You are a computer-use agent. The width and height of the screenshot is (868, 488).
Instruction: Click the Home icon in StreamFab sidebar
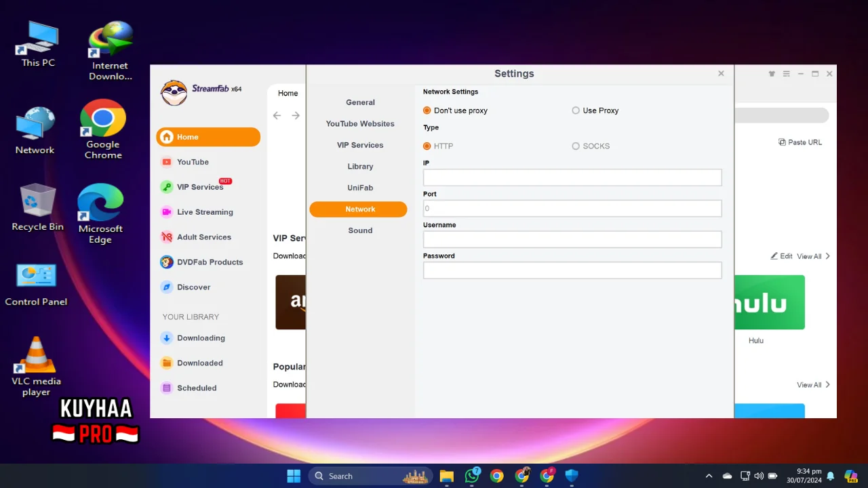click(167, 137)
